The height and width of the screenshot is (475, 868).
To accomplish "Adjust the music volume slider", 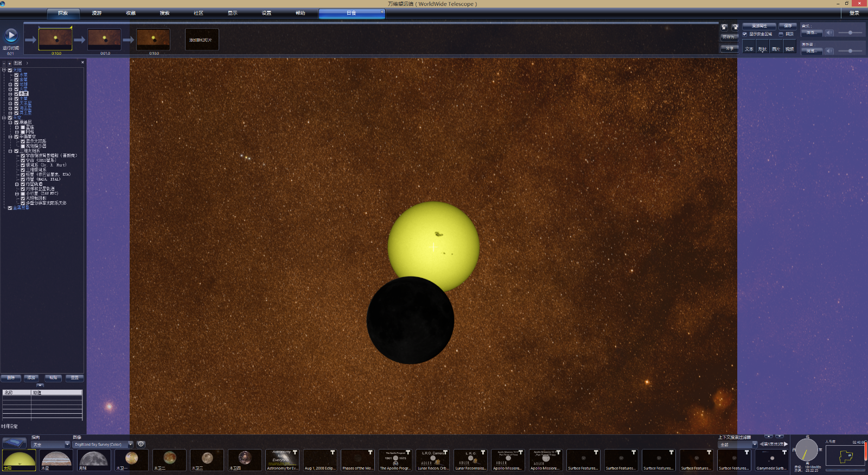I will (x=850, y=33).
